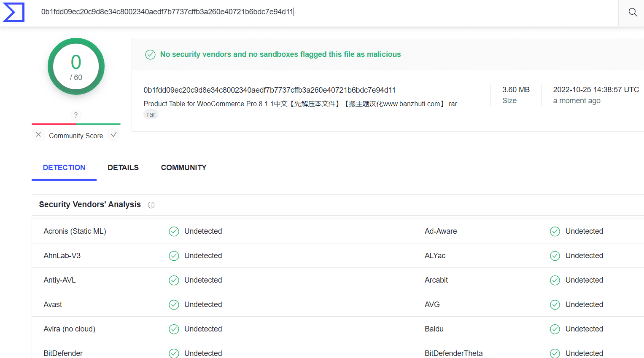Click the hash search input field
The image size is (644, 358).
click(324, 12)
